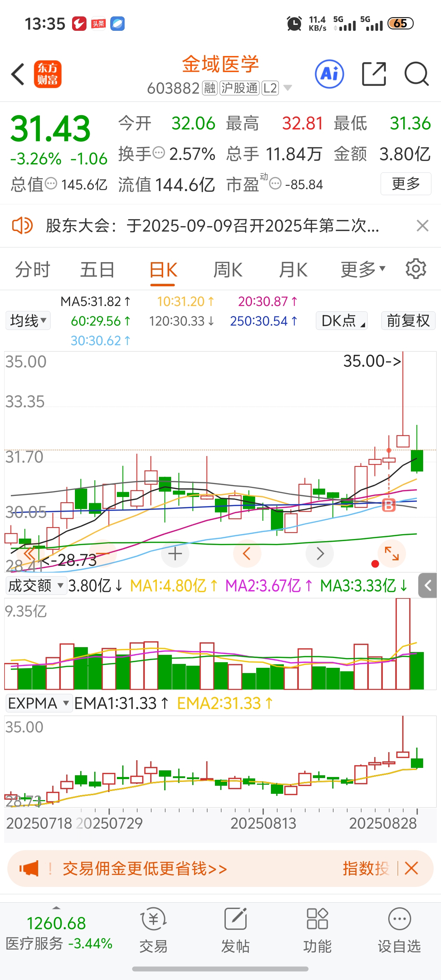Open 交易佣金更低更省钱 promotion link

pos(145,869)
